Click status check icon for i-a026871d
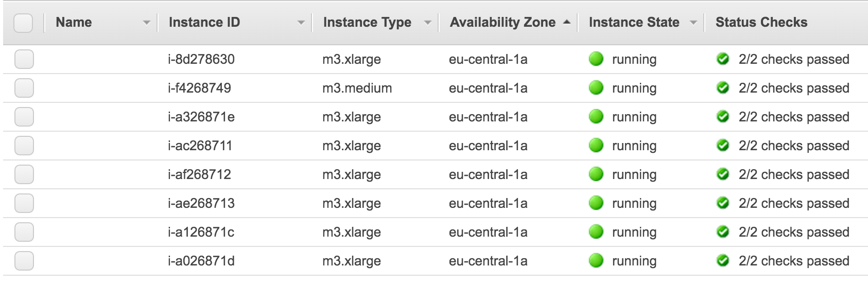The width and height of the screenshot is (868, 285). pyautogui.click(x=723, y=261)
